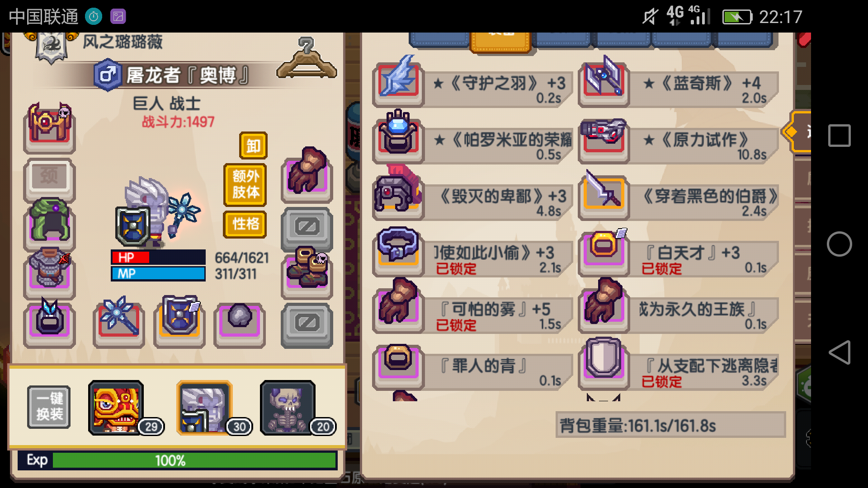Select the equipped shield slot
Viewport: 868px width, 488px height.
tap(179, 319)
